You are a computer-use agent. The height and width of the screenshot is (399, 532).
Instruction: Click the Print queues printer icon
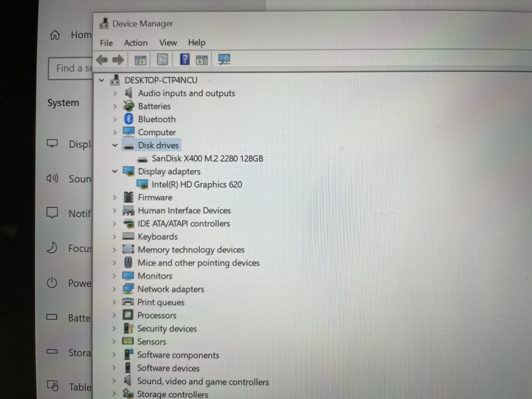(128, 302)
